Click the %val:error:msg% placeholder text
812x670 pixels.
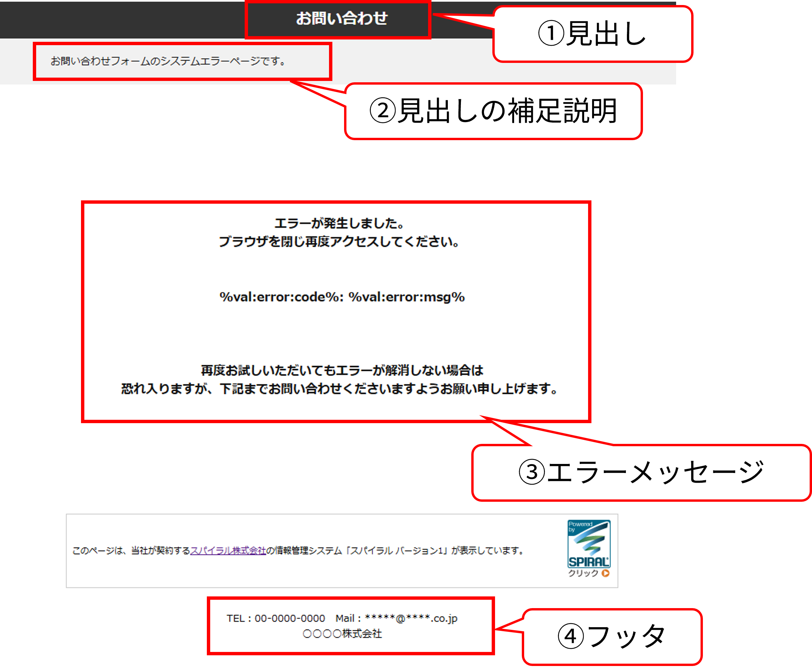pos(407,297)
